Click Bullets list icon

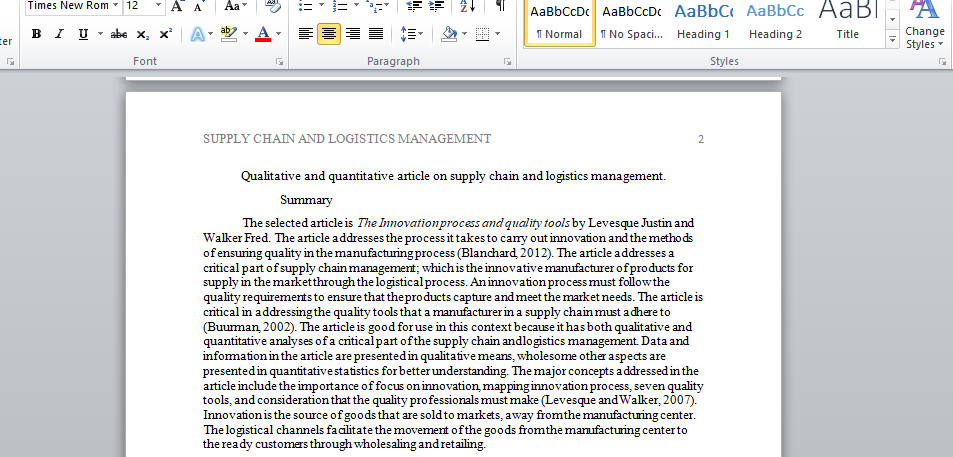click(306, 6)
